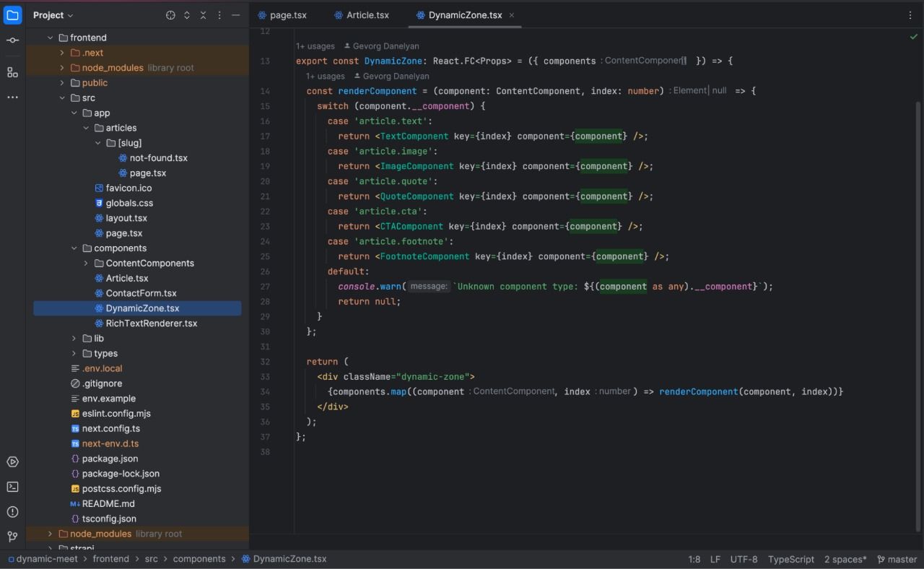Expand the ContentComponents folder
The width and height of the screenshot is (924, 569).
86,264
